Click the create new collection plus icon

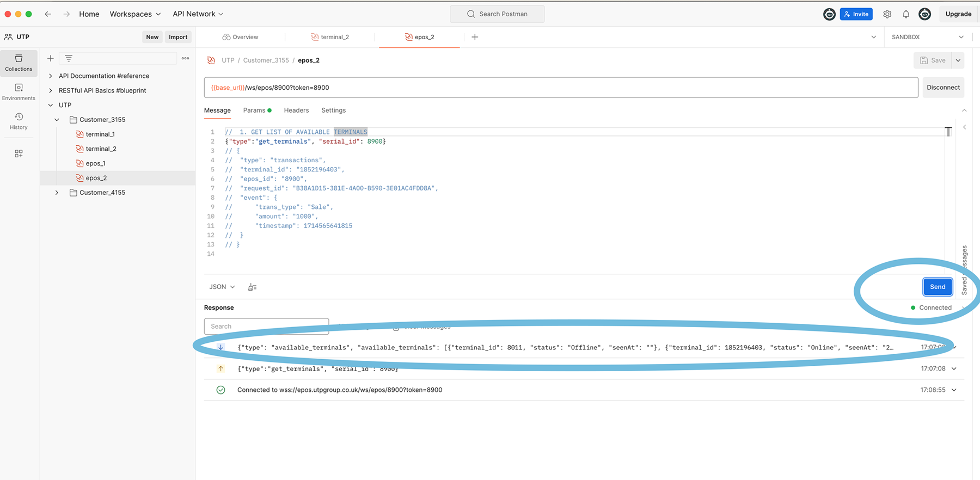(51, 58)
